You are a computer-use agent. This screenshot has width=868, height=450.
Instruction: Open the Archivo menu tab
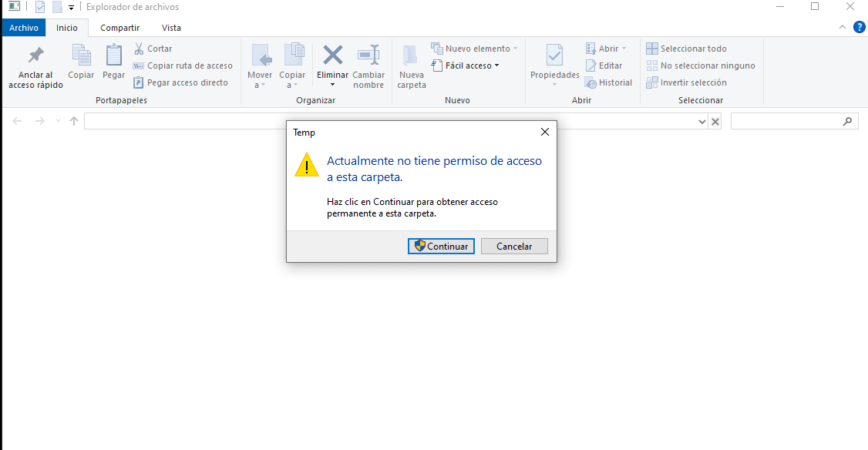[x=24, y=28]
